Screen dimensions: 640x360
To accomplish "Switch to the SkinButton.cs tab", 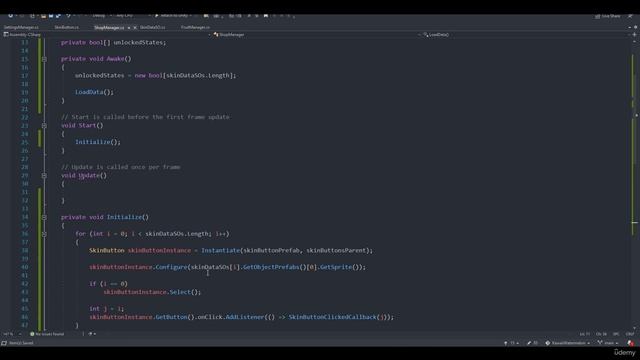I will click(67, 27).
